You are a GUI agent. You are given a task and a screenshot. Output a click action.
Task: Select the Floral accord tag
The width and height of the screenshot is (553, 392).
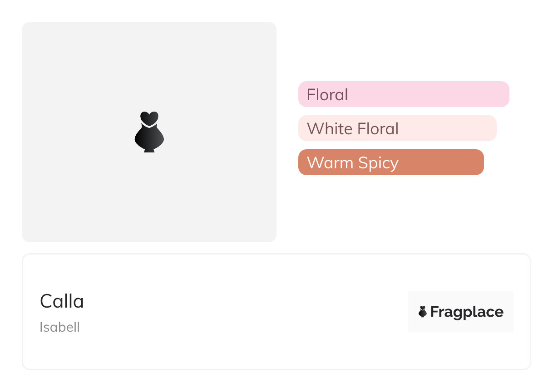(x=328, y=95)
